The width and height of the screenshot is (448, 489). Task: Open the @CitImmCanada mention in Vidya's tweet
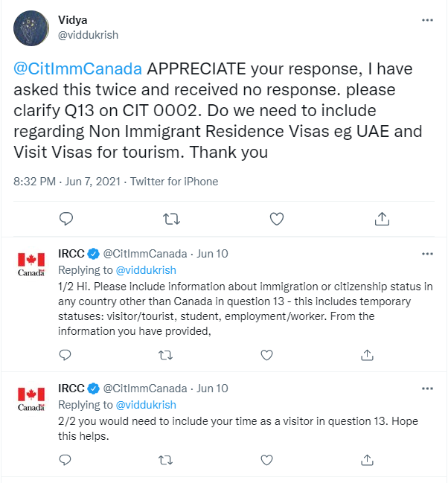77,69
